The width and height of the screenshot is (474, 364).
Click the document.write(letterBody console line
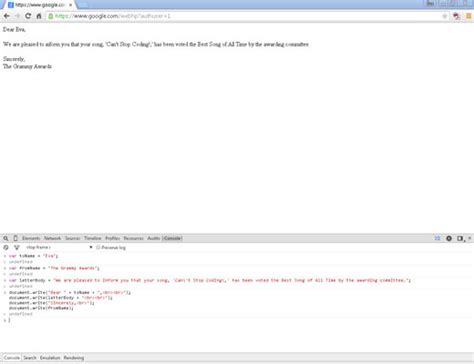pos(61,297)
